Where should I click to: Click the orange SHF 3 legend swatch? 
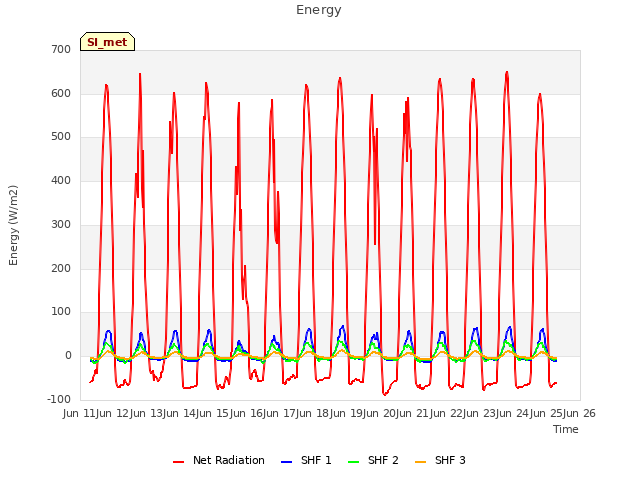click(421, 462)
